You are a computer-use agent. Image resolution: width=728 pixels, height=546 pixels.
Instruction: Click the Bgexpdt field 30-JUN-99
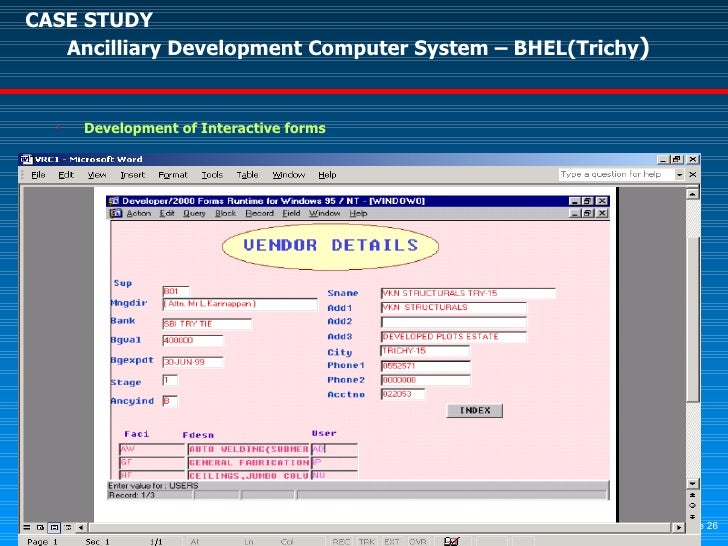193,362
